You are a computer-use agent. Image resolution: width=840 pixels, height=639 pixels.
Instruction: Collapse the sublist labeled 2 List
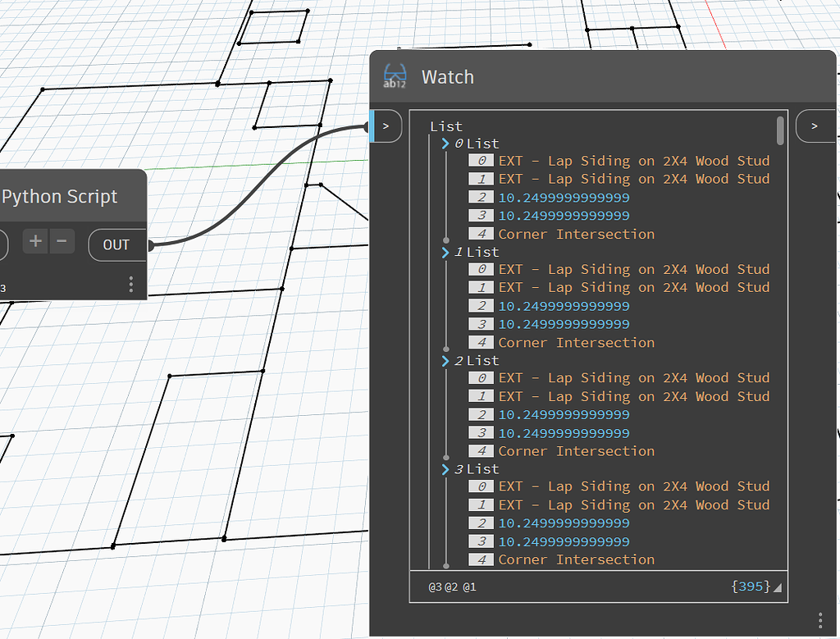[x=444, y=360]
